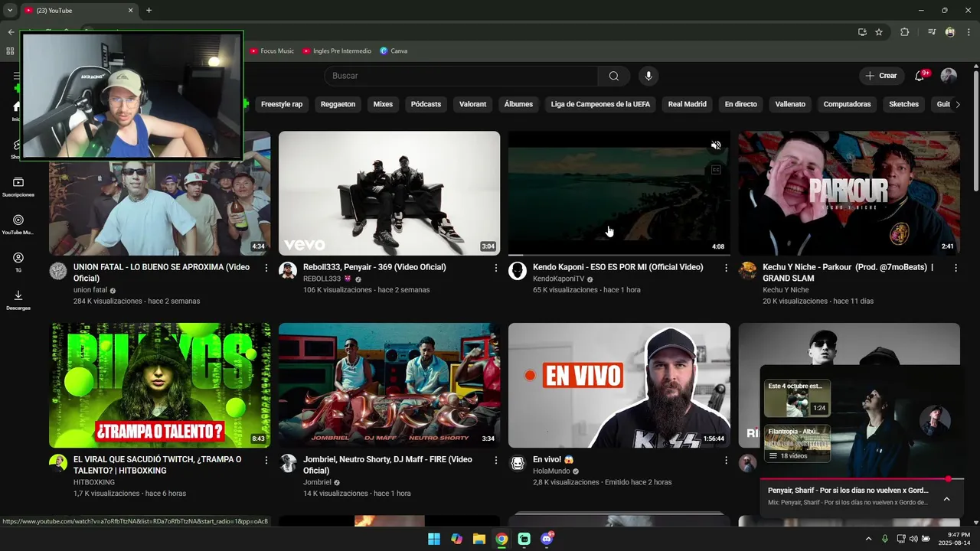Viewport: 980px width, 551px height.
Task: Click the page vertical scrollbar
Action: click(x=975, y=130)
